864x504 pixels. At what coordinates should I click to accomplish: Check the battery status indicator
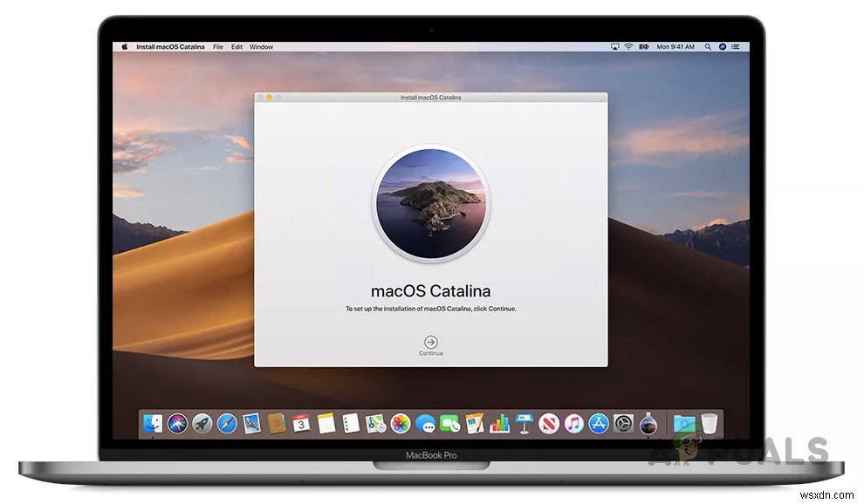point(644,46)
